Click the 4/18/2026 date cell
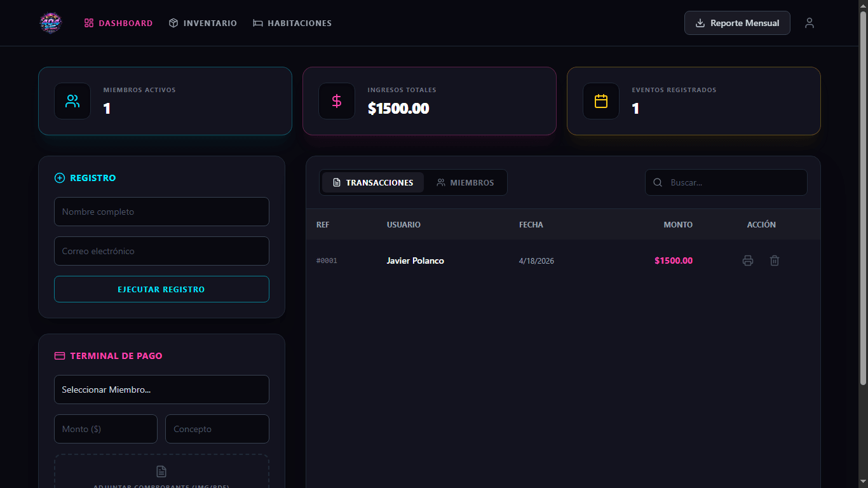The height and width of the screenshot is (488, 868). (536, 261)
